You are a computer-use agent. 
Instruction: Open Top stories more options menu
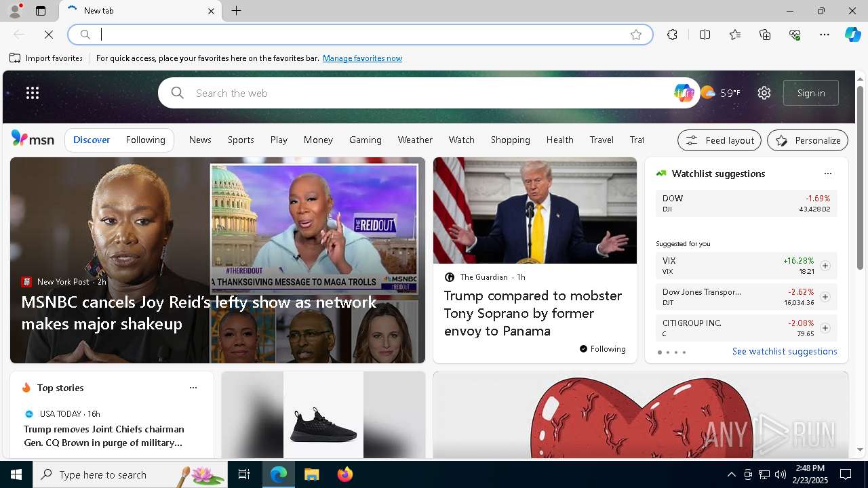(193, 388)
